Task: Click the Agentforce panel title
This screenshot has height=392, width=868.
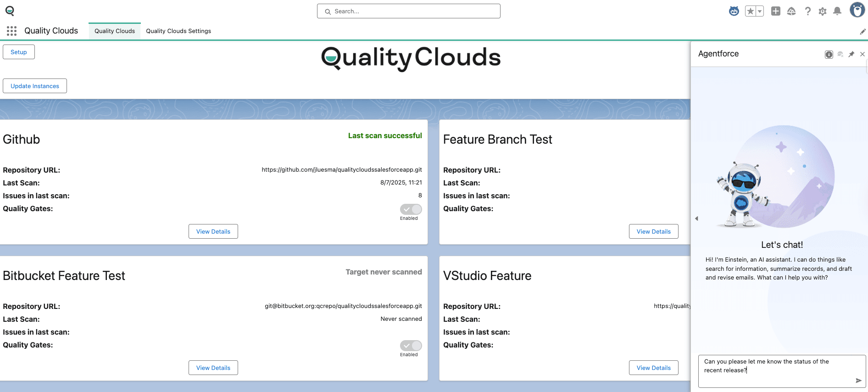Action: click(718, 54)
